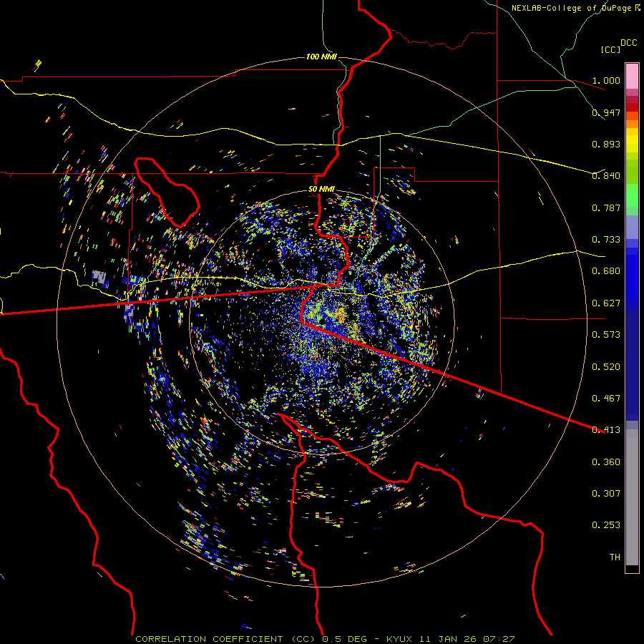Click the 0.893 scale value
Viewport: 644px width, 644px height.
[x=606, y=144]
